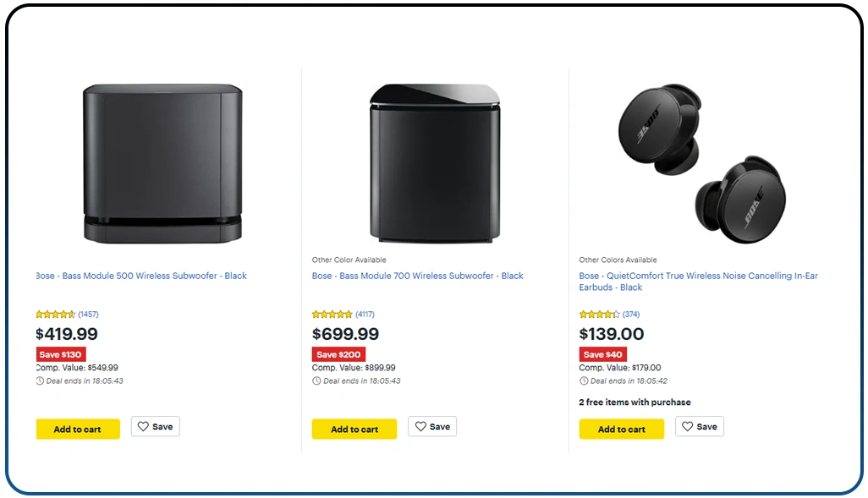Click heart icon for Bass Module 500
The width and height of the screenshot is (868, 498).
click(143, 427)
